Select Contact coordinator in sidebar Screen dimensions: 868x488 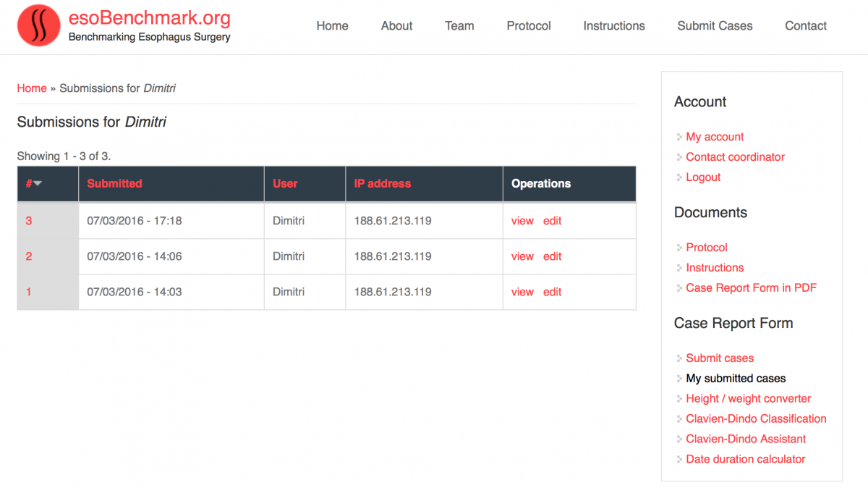click(735, 157)
